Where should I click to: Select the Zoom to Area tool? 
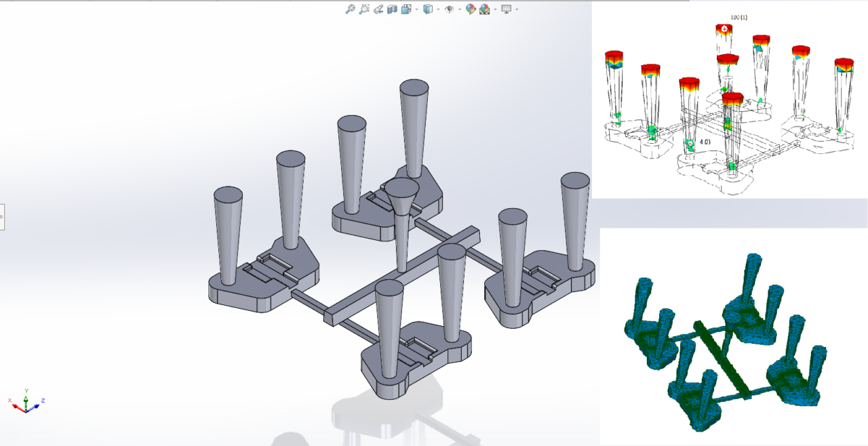364,9
